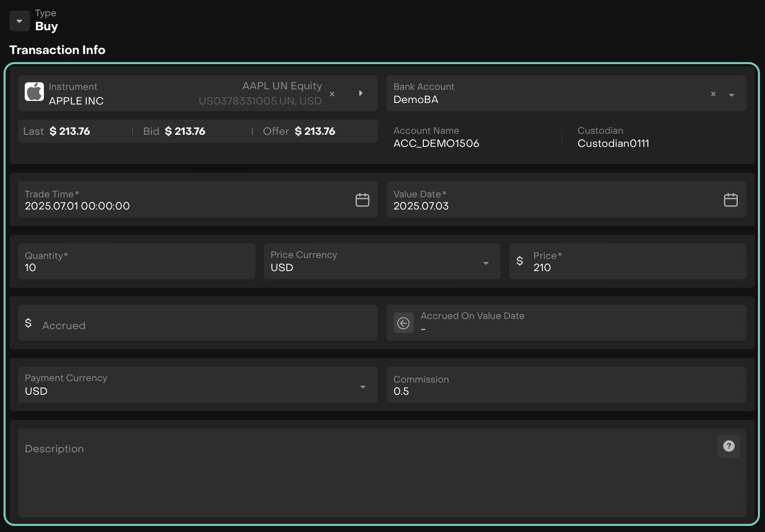Expand the instrument details arrow
765x532 pixels.
361,93
